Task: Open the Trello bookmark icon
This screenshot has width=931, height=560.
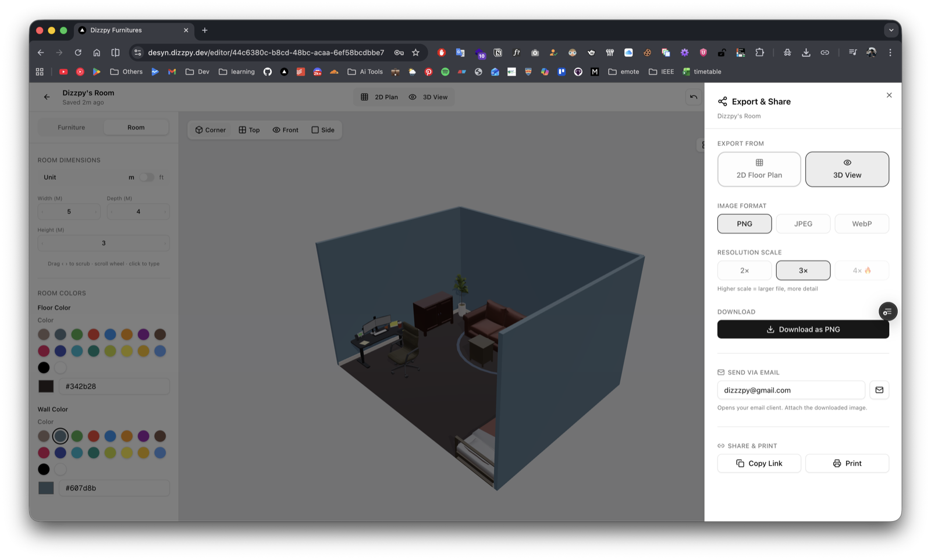Action: click(562, 72)
